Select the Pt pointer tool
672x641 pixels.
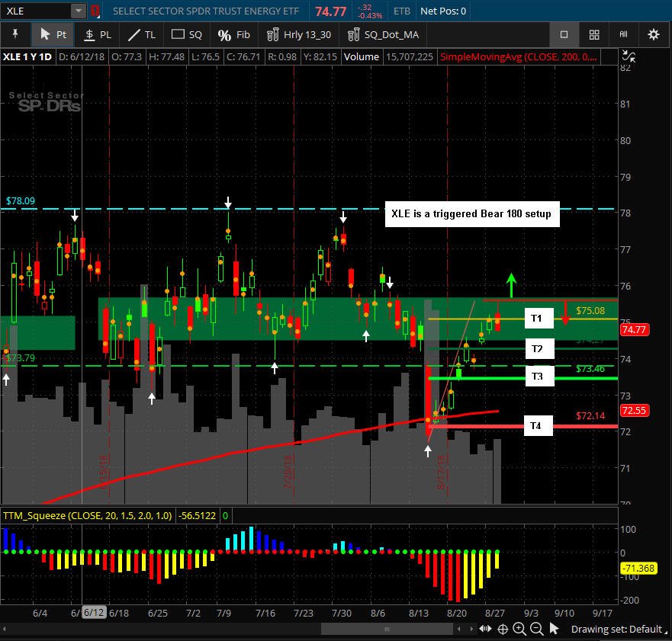click(x=53, y=35)
